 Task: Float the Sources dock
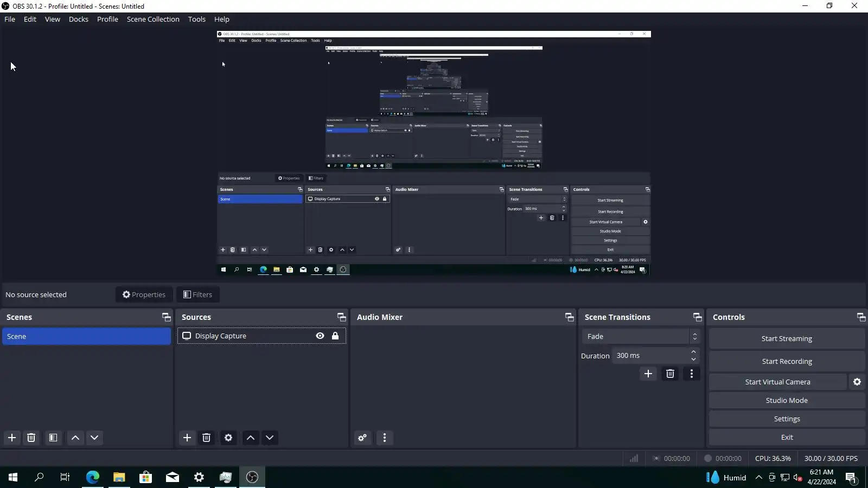[x=342, y=317]
